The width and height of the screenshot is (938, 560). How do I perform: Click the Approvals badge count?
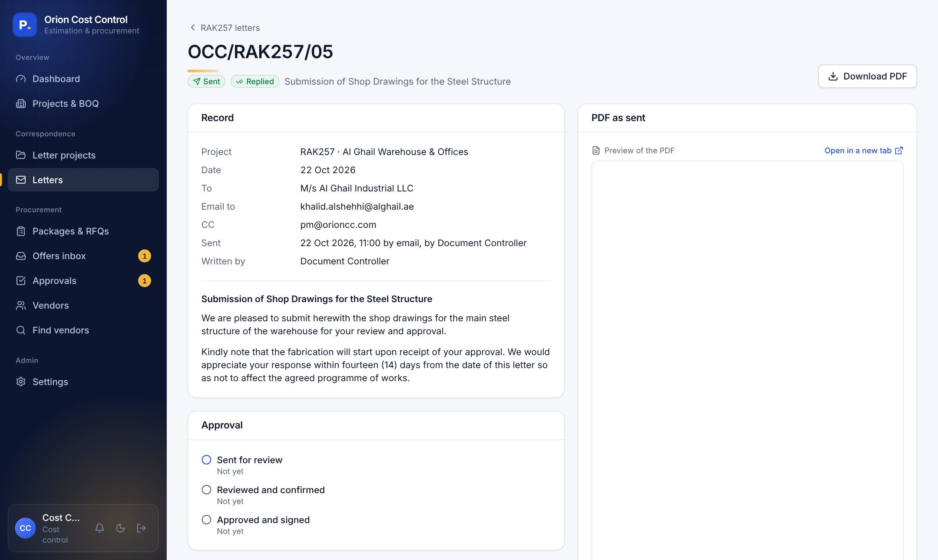(x=145, y=280)
